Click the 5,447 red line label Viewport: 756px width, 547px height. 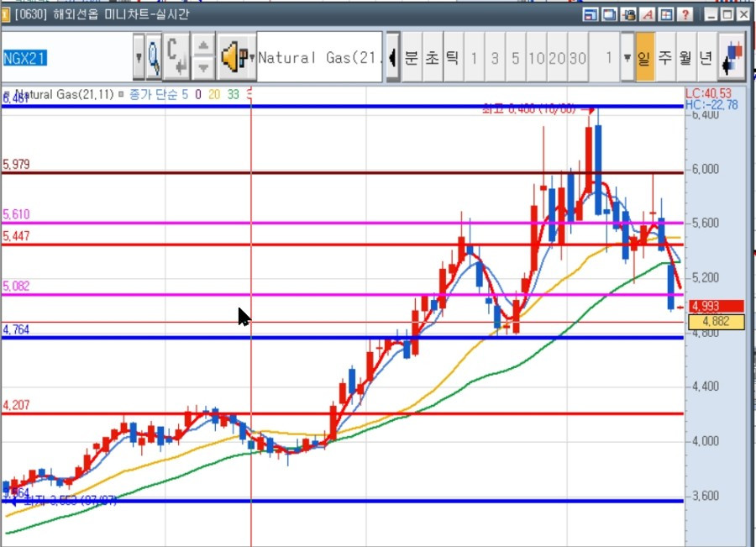point(17,236)
